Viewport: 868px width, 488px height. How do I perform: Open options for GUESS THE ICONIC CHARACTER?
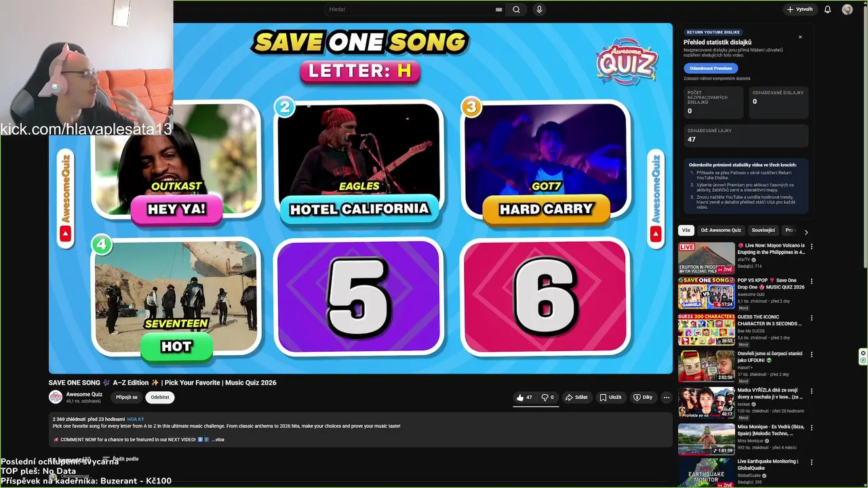pyautogui.click(x=812, y=318)
